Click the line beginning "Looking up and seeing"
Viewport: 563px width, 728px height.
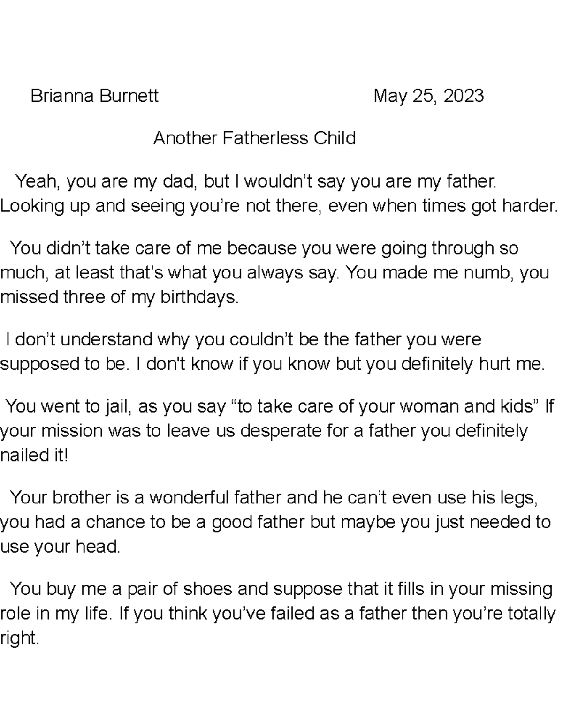(x=279, y=206)
